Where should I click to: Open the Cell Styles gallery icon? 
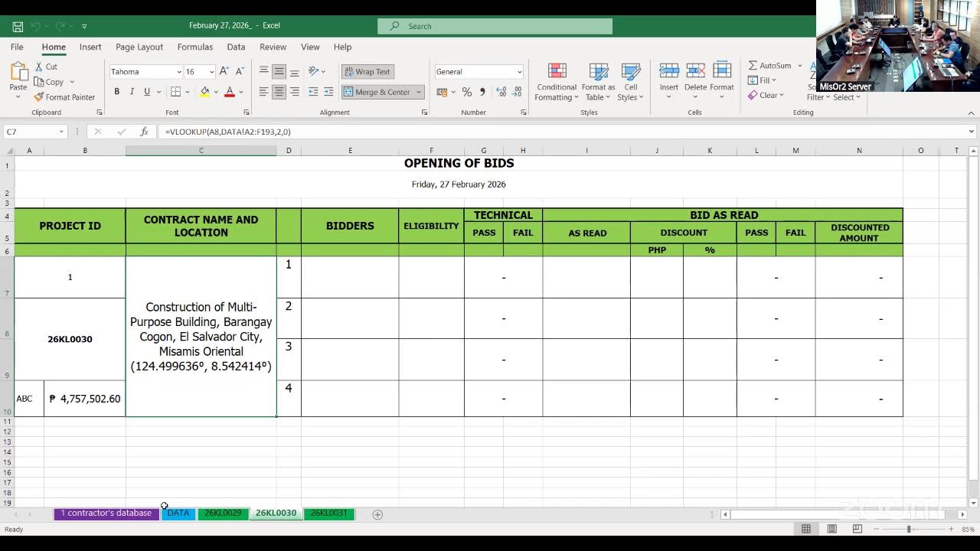(x=631, y=72)
